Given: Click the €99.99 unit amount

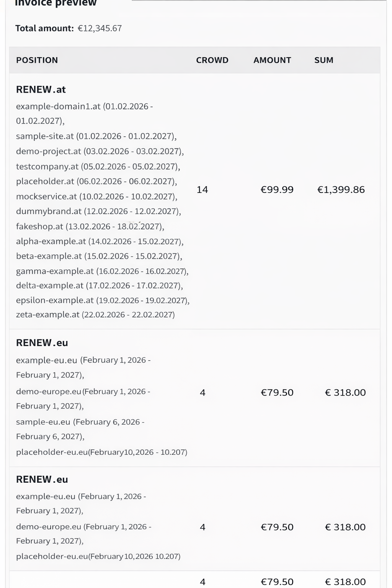Looking at the screenshot, I should [277, 189].
